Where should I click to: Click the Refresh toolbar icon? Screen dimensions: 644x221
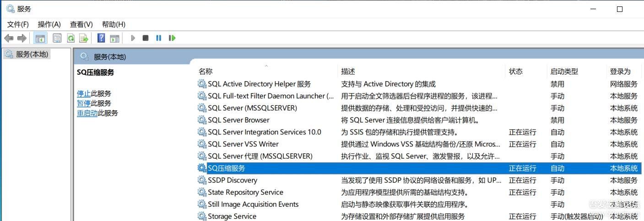pyautogui.click(x=71, y=38)
